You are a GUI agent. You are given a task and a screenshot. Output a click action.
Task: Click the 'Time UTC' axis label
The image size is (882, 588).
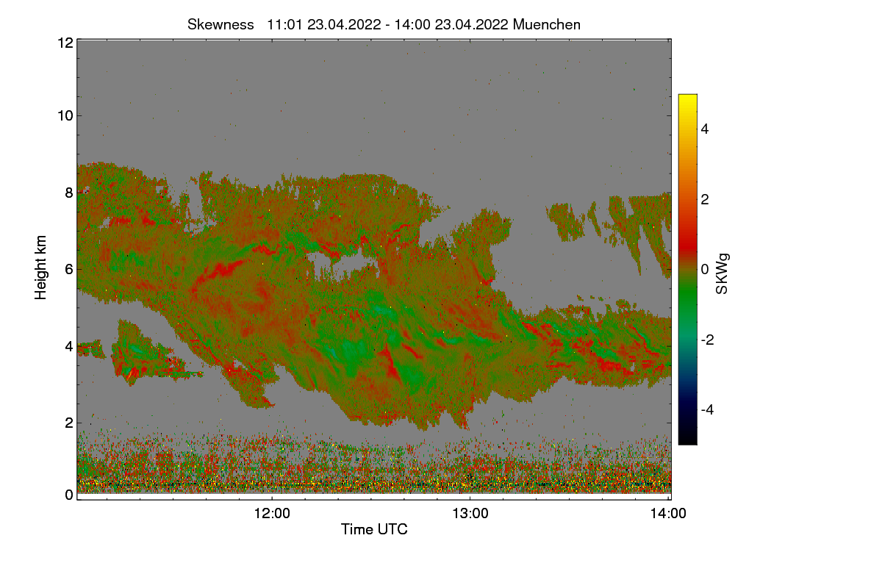(x=374, y=529)
